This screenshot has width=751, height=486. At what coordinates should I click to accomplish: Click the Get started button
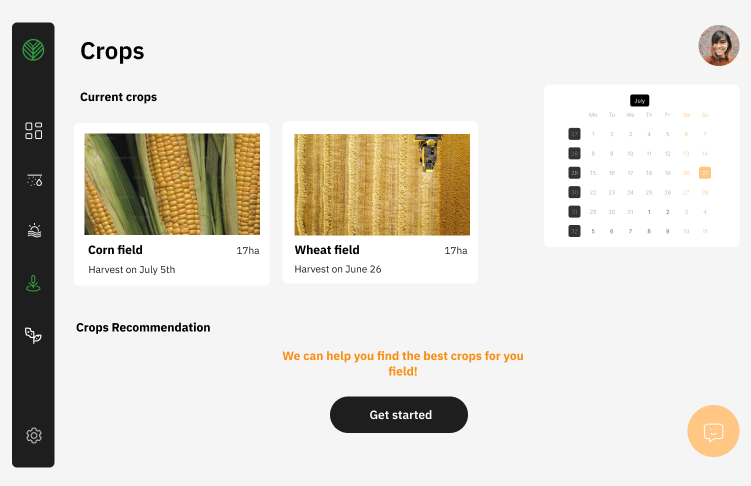pyautogui.click(x=399, y=415)
